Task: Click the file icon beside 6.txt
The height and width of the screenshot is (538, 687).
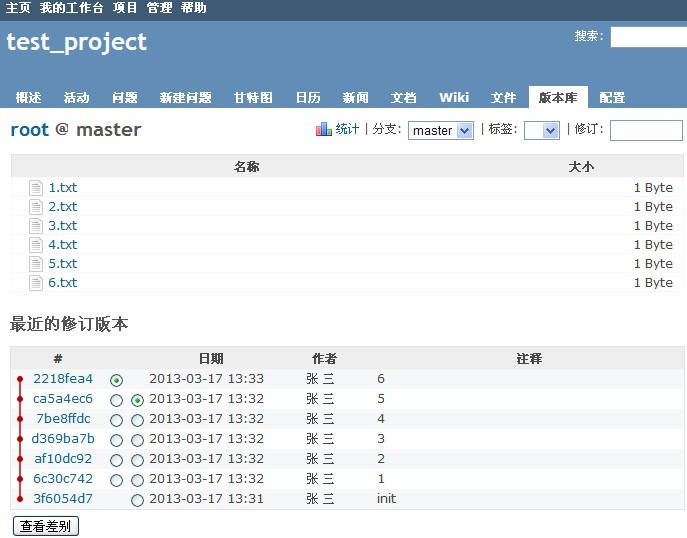Action: 37,282
